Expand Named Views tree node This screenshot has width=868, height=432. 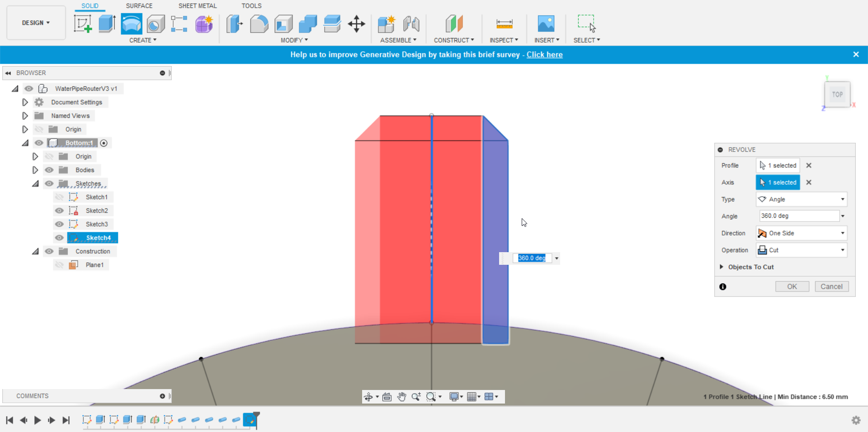tap(25, 116)
